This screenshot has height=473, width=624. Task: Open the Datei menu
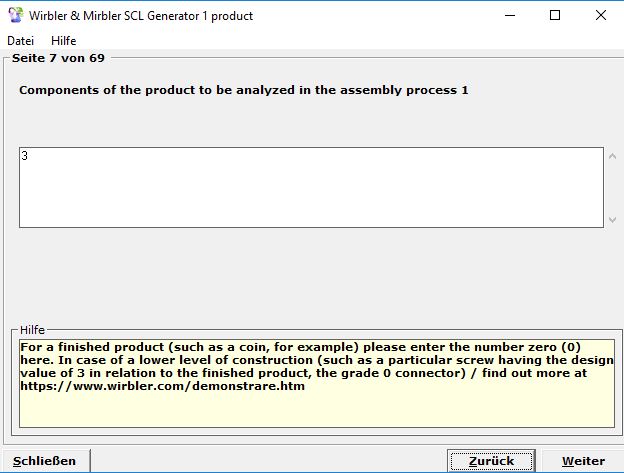(20, 41)
